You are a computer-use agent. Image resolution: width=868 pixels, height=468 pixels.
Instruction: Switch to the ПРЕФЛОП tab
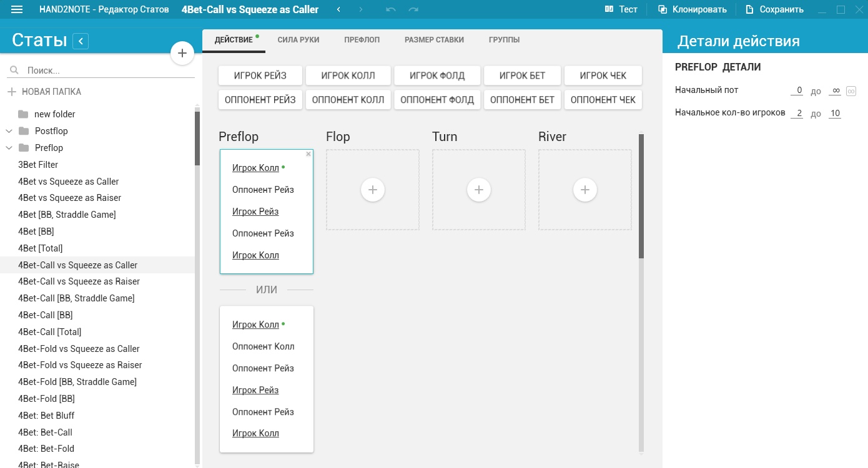pos(362,40)
